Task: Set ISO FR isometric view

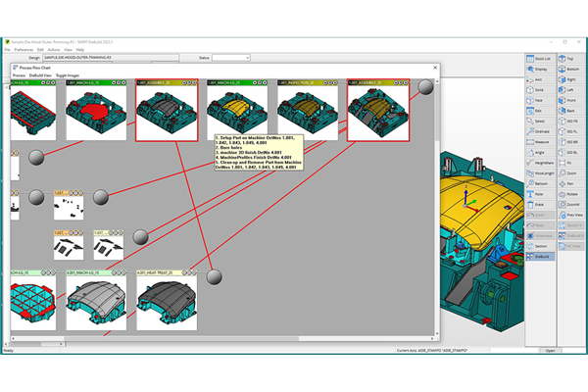Action: (571, 122)
